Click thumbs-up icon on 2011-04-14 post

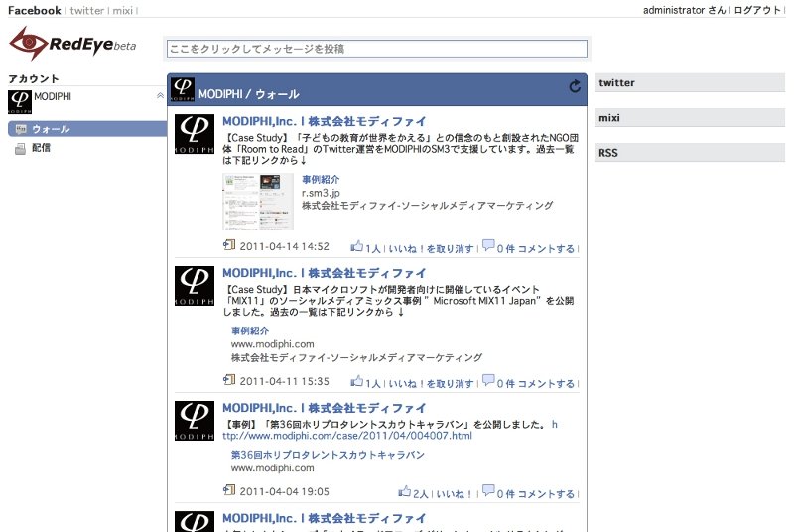click(x=357, y=246)
